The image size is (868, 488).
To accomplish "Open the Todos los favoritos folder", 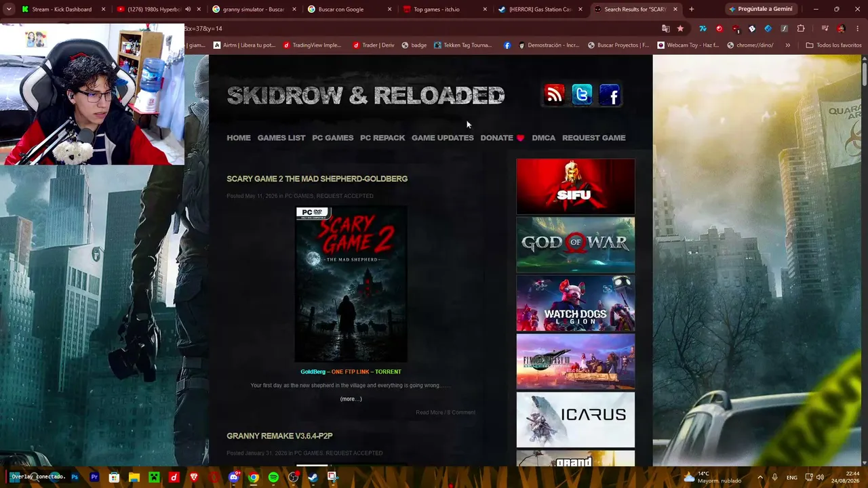I will (833, 45).
